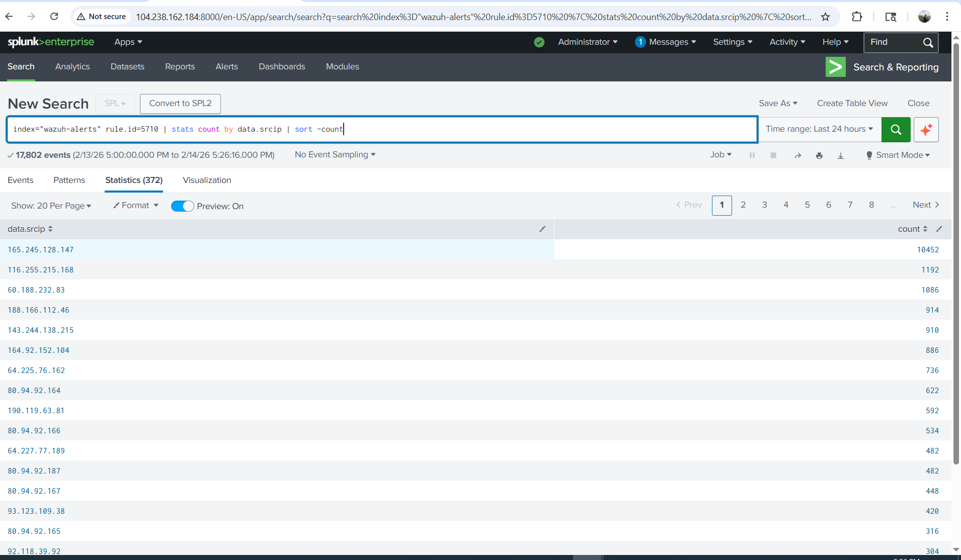Click the Search & Reporting app icon

[x=836, y=67]
